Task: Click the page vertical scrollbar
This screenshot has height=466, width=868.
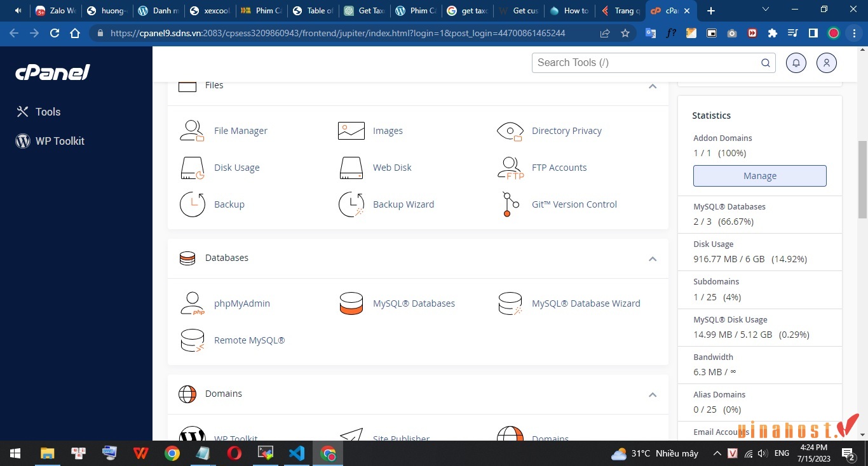Action: 862,179
